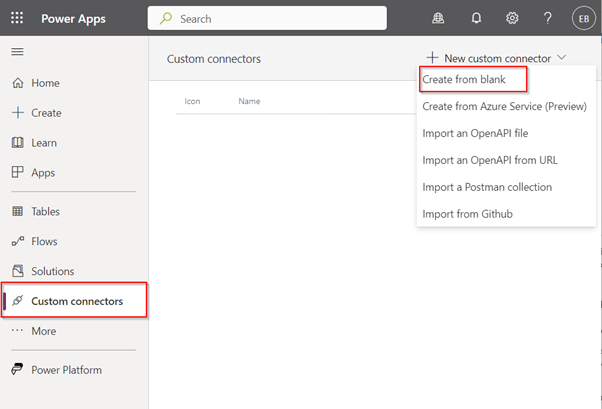This screenshot has height=409, width=602.
Task: Click the Create plus icon in sidebar
Action: tap(18, 113)
